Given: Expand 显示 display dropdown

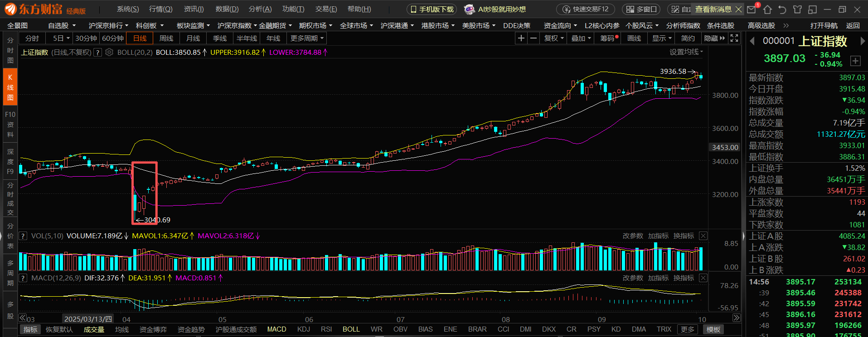Looking at the screenshot, I should [661, 39].
